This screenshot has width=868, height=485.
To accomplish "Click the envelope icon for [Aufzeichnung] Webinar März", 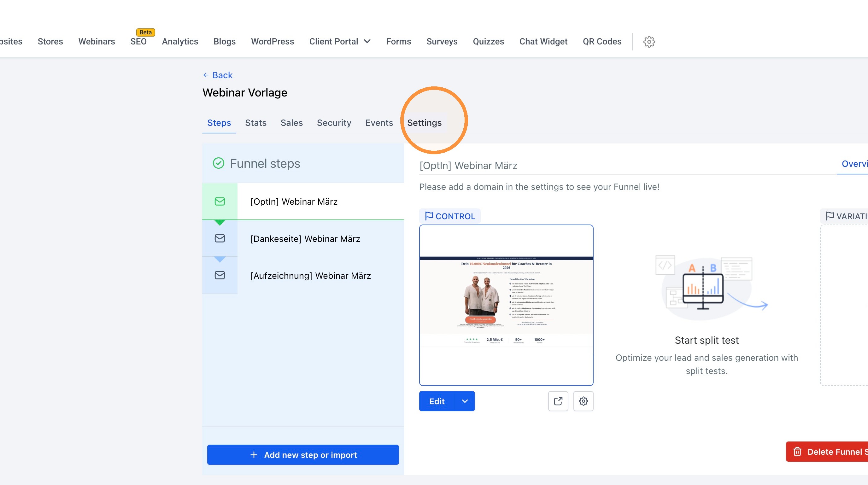I will 220,275.
